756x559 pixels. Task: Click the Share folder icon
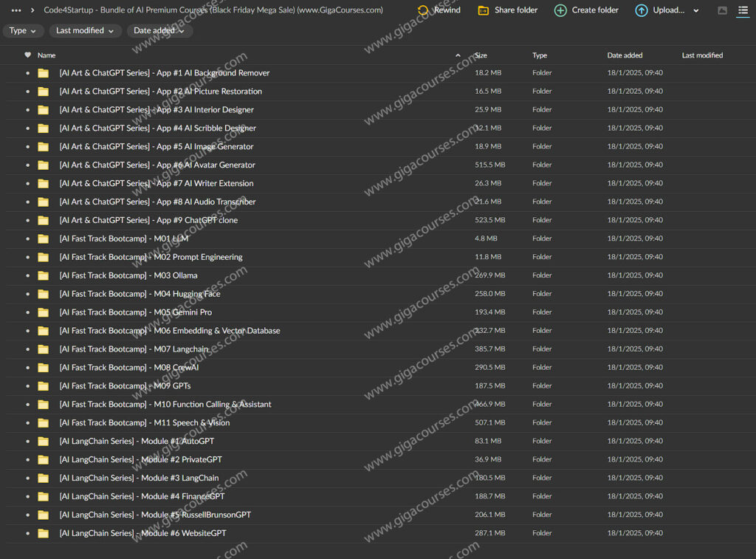tap(484, 10)
